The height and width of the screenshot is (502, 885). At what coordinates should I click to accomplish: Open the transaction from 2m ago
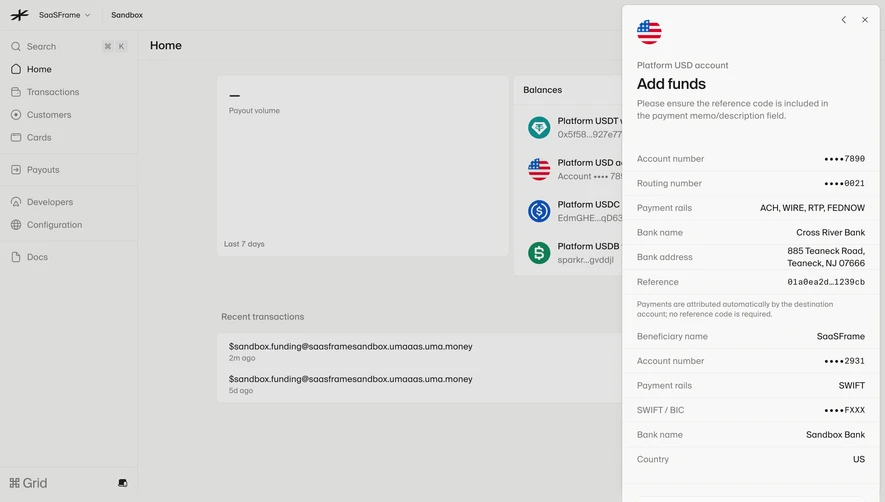420,351
